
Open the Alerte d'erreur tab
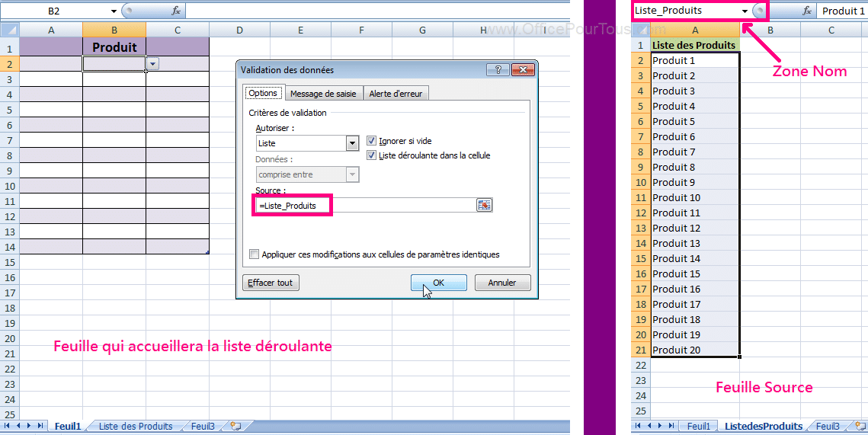(x=396, y=93)
